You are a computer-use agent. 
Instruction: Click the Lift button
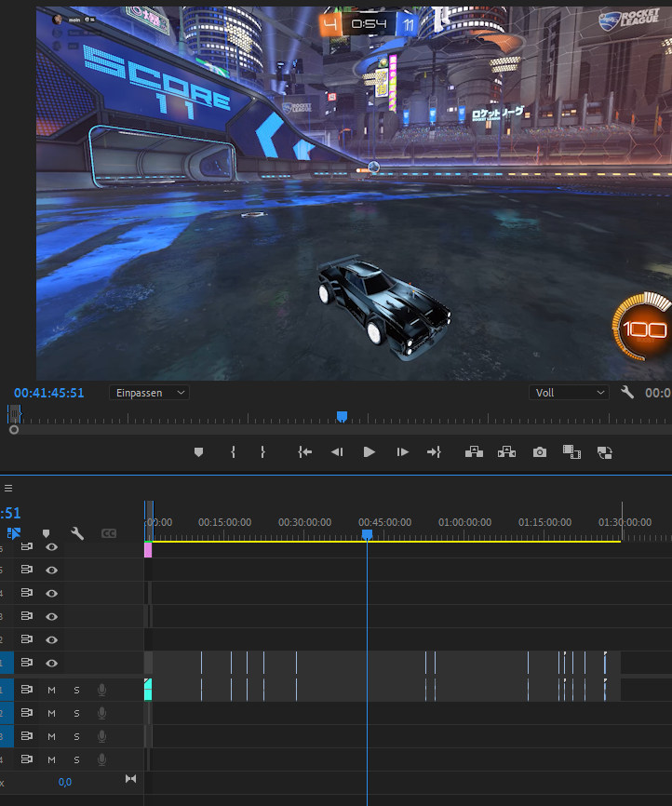point(474,451)
